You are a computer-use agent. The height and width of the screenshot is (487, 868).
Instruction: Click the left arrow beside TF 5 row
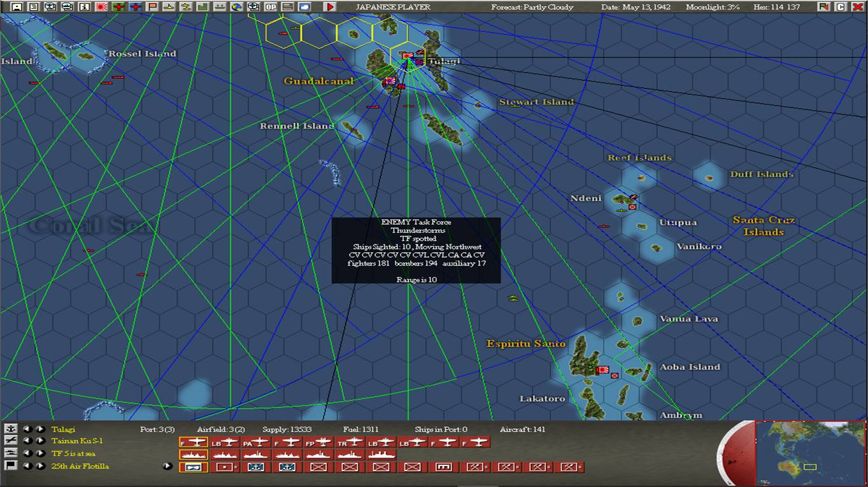point(28,452)
